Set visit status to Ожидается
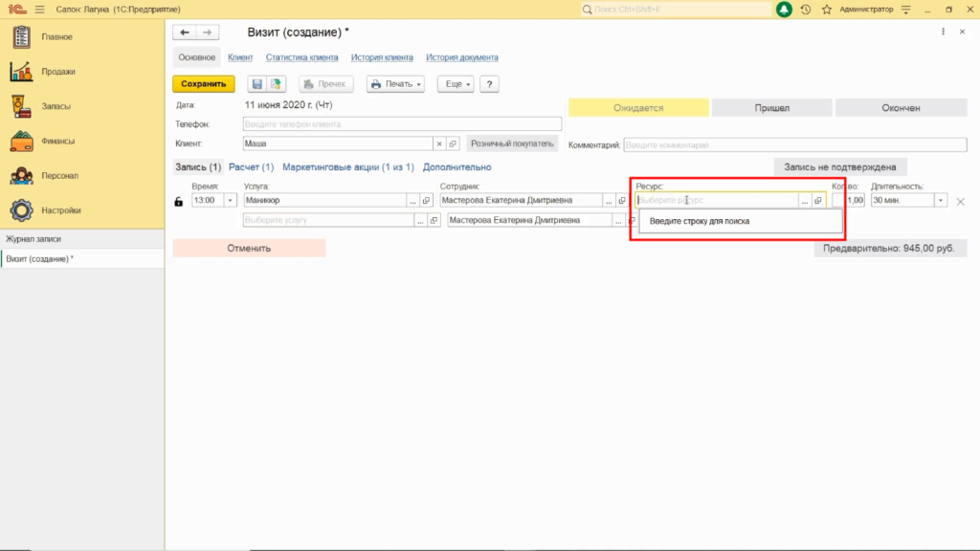Image resolution: width=980 pixels, height=551 pixels. coord(638,108)
